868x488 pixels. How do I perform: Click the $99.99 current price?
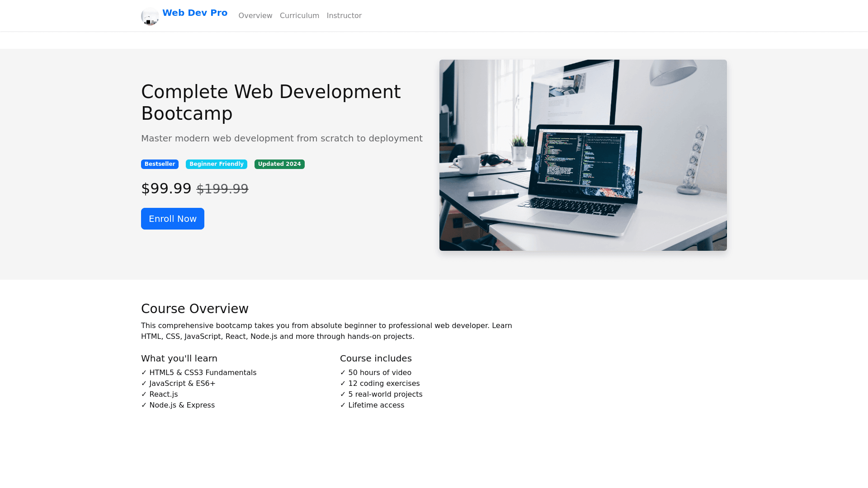tap(166, 188)
